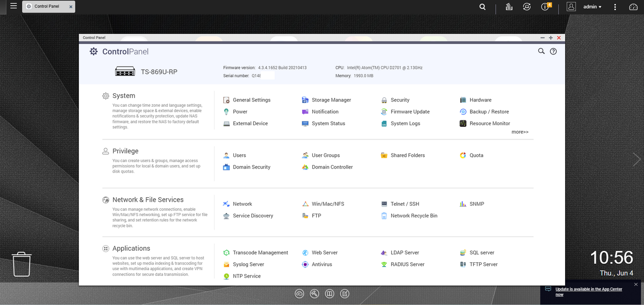The height and width of the screenshot is (305, 644).
Task: Go to next desktop page arrow
Action: click(x=637, y=159)
